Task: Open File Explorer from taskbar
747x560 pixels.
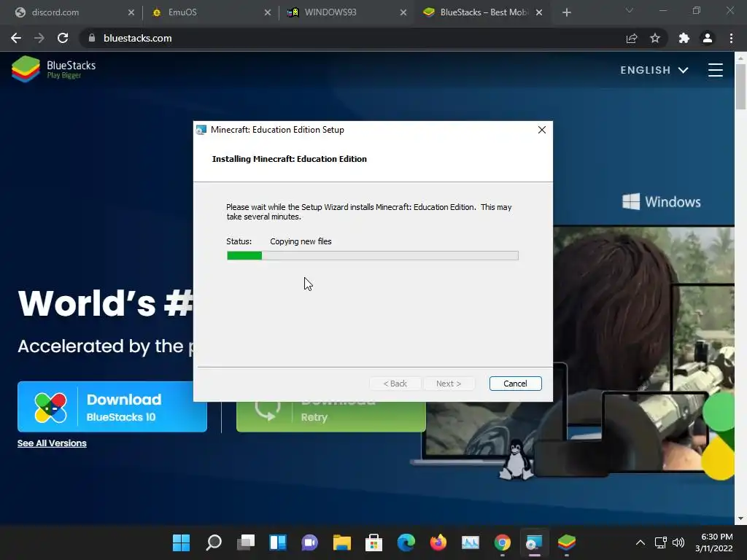Action: click(341, 542)
